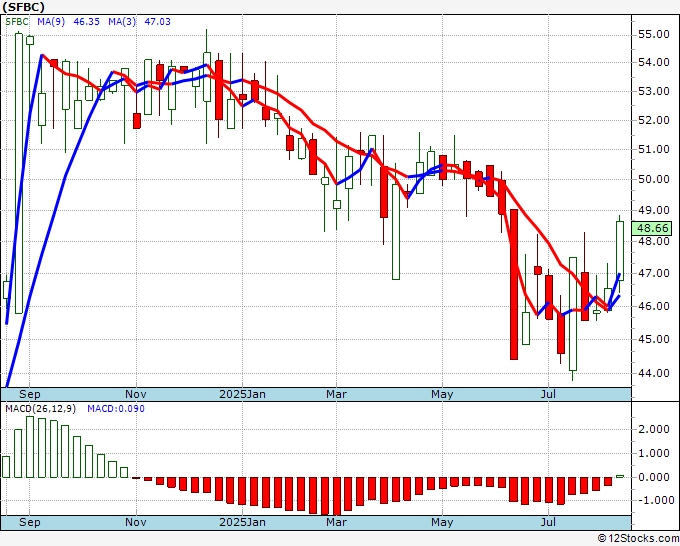
Task: Click the 49.00 price axis label
Action: click(654, 210)
